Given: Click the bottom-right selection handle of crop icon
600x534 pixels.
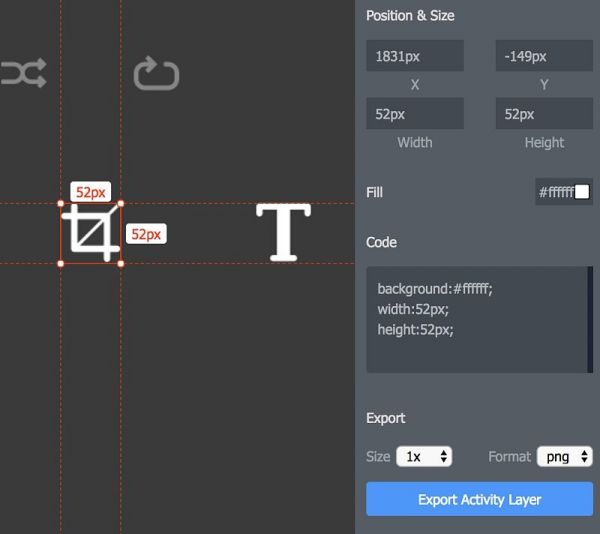Looking at the screenshot, I should pyautogui.click(x=121, y=264).
